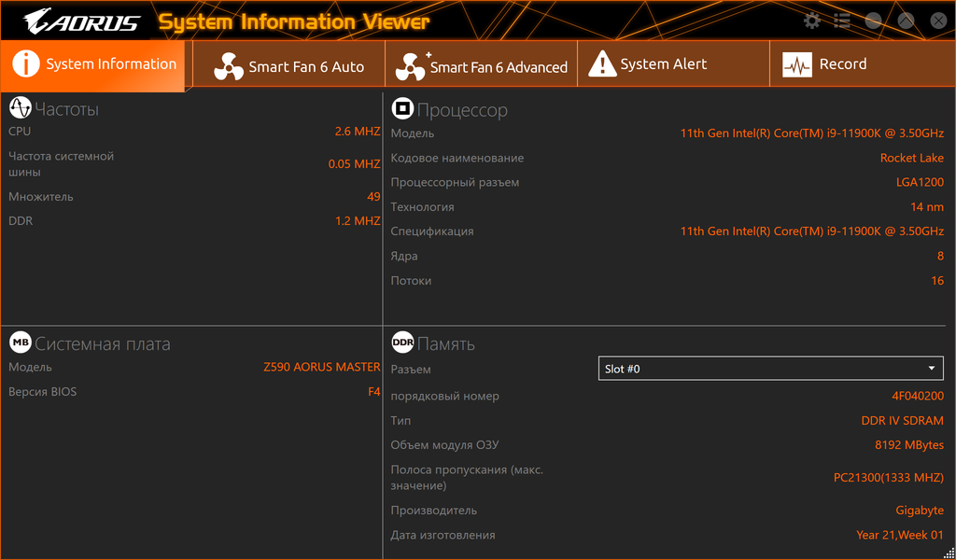Click the serial number value 4F040200

[918, 396]
